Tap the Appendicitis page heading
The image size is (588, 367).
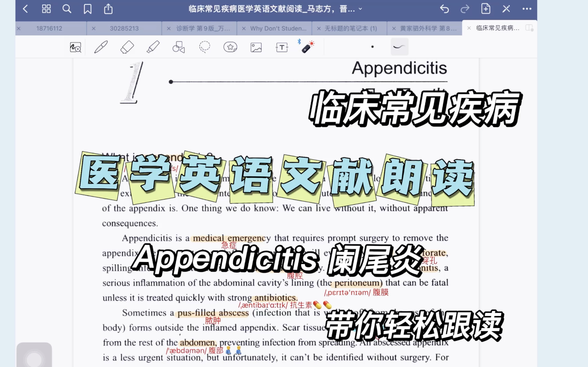[399, 68]
